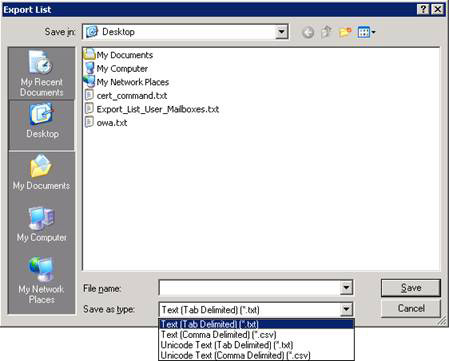Select Export_List_User_Mailboxes.txt file
The width and height of the screenshot is (449, 361).
click(x=152, y=109)
